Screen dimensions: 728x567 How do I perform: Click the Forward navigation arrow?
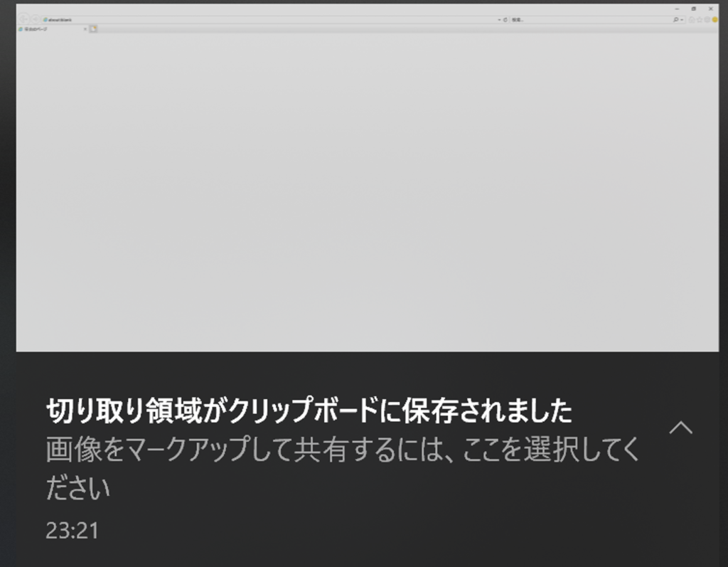[x=36, y=19]
